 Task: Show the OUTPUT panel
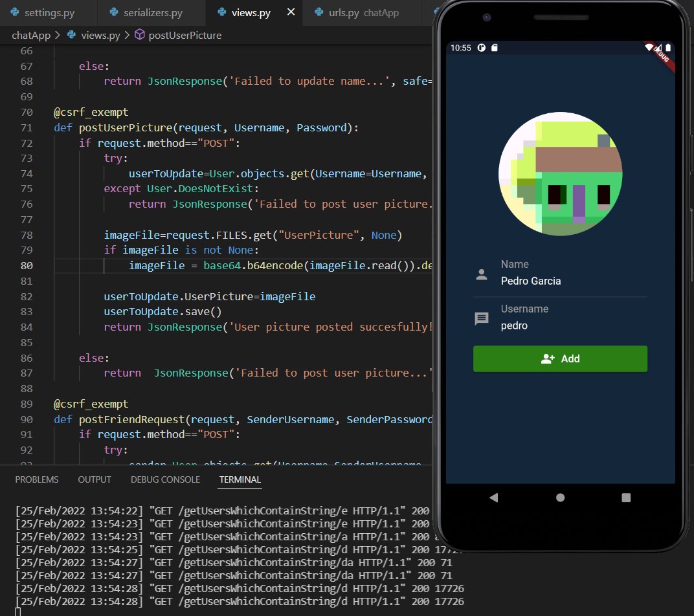[95, 479]
